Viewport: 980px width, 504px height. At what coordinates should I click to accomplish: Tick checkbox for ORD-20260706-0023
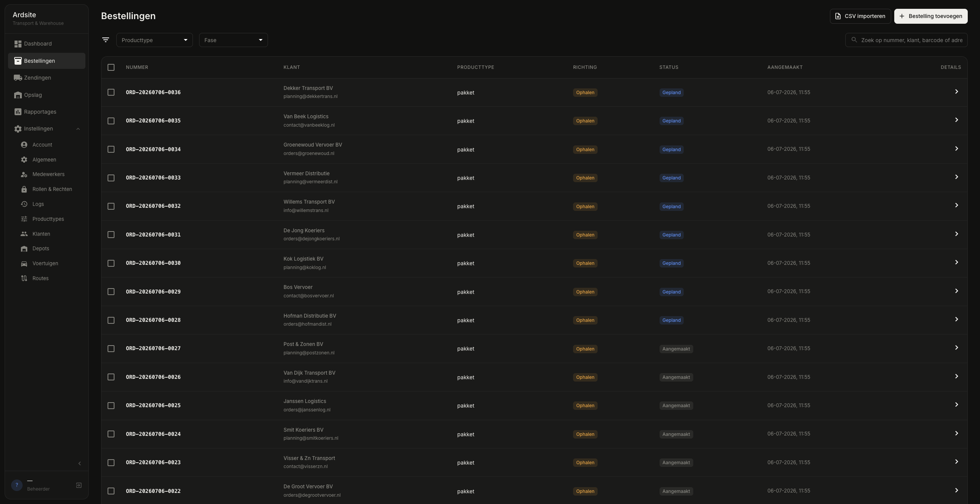pos(111,463)
